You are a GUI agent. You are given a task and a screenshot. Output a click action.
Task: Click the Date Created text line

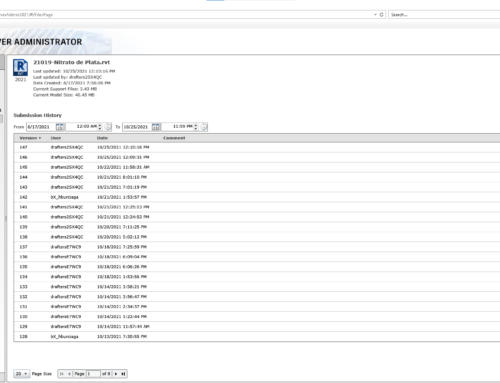coord(72,83)
